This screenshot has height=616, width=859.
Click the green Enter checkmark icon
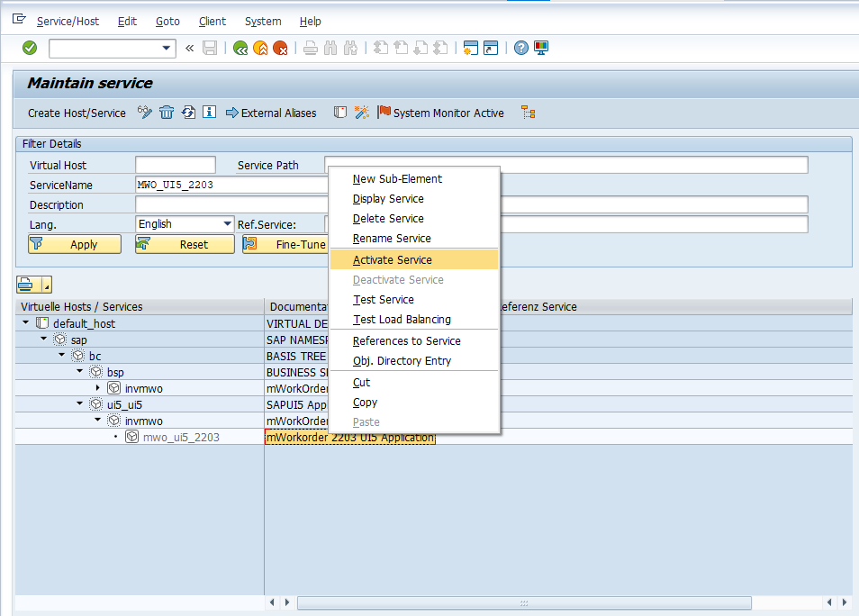(x=30, y=48)
